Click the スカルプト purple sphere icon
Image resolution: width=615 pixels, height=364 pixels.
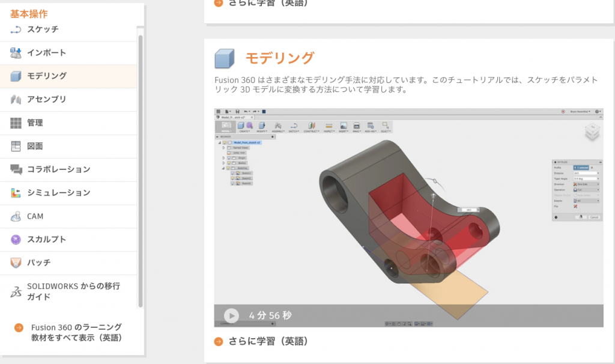click(16, 240)
